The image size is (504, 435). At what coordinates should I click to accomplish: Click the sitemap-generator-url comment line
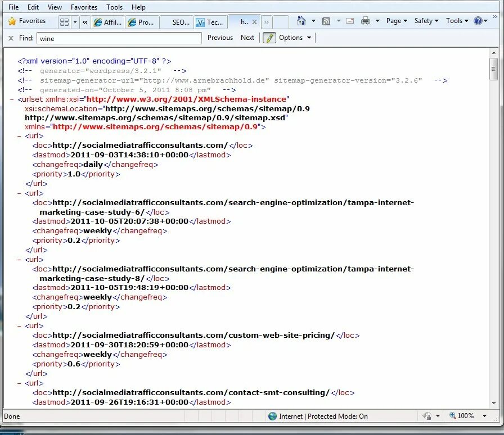tap(232, 80)
